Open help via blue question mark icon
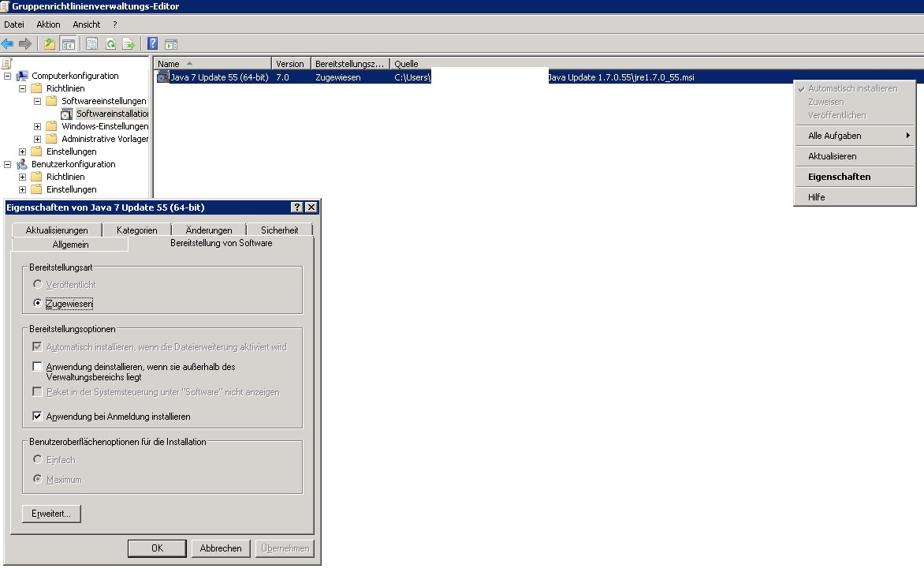Image resolution: width=924 pixels, height=572 pixels. pyautogui.click(x=153, y=43)
